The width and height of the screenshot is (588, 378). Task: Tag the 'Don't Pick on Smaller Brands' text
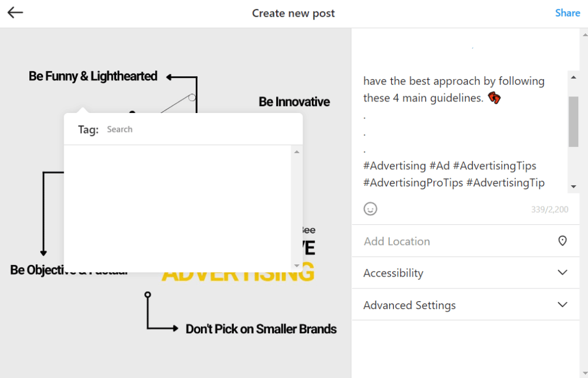pos(261,329)
